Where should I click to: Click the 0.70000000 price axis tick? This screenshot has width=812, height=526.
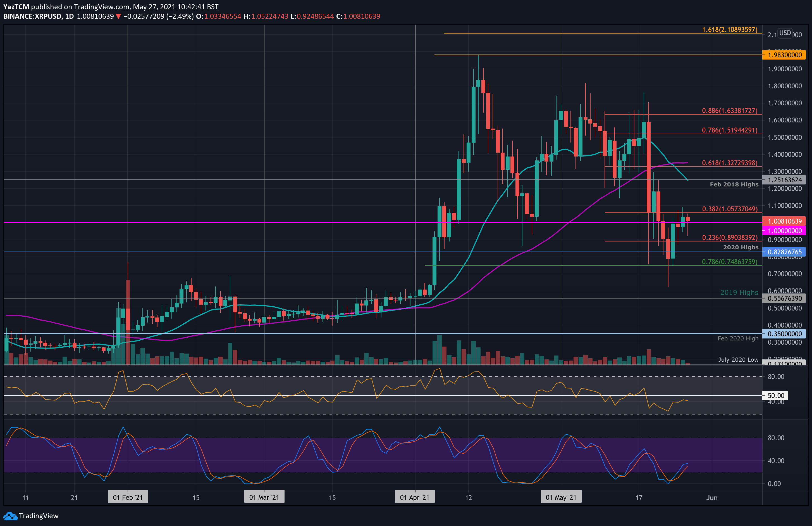click(x=785, y=274)
